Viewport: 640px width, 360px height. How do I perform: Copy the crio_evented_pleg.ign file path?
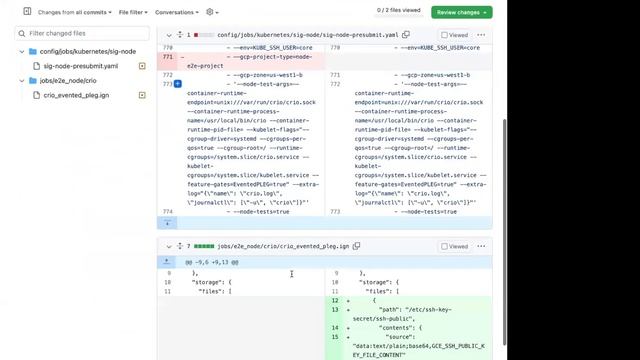point(356,246)
